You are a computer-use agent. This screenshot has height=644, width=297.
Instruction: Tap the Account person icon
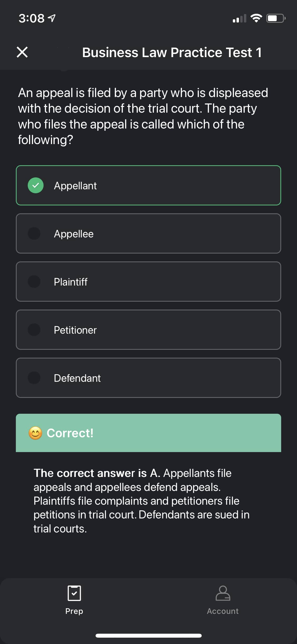[x=223, y=593]
